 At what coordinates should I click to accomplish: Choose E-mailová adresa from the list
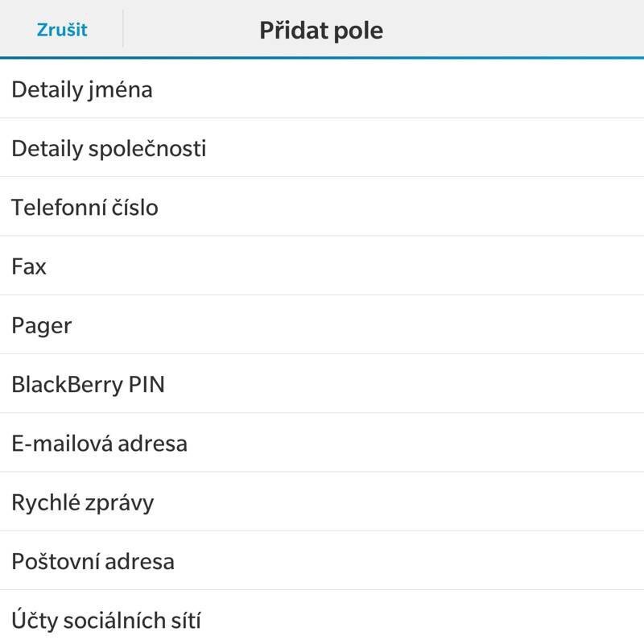322,443
